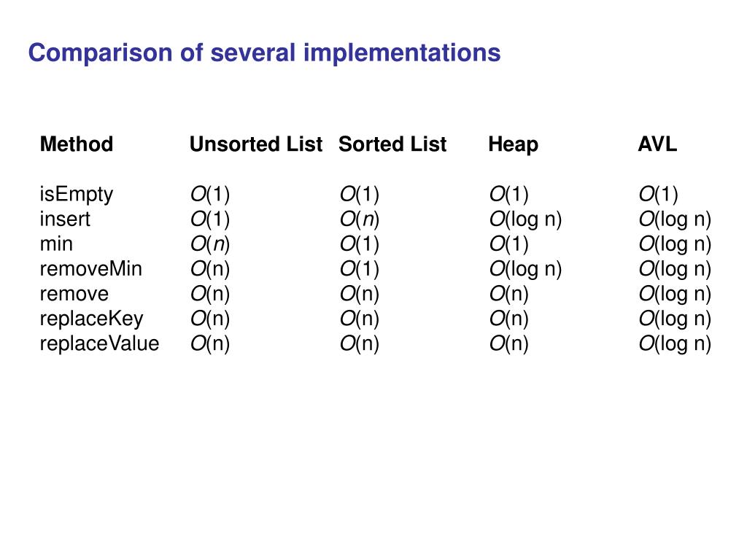This screenshot has height=560, width=747.
Task: Click the 'remove' method row label
Action: pos(74,294)
